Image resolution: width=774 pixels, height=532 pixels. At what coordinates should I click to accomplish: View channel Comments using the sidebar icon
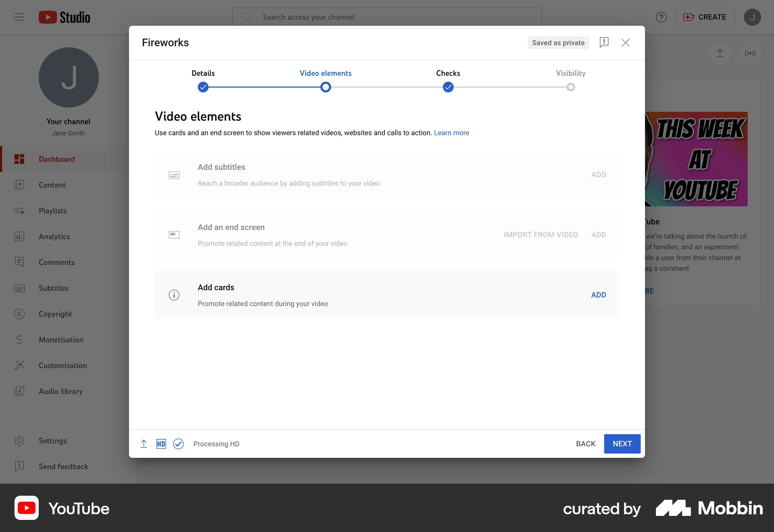tap(20, 262)
